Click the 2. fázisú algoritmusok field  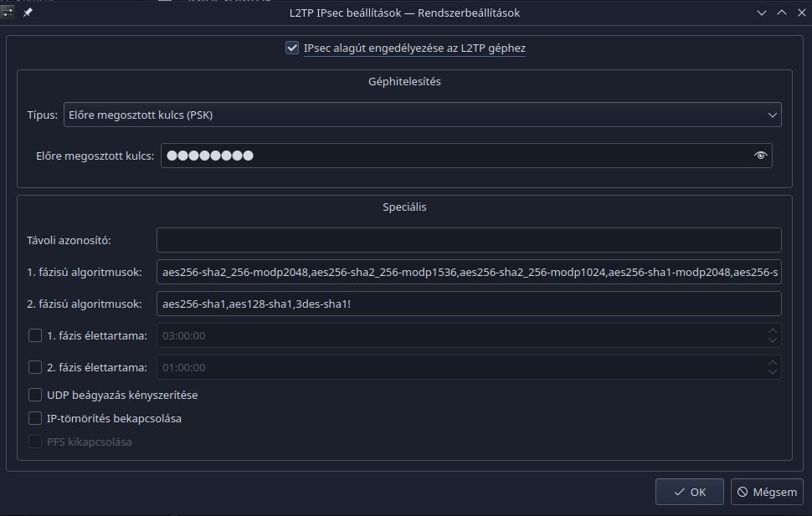(x=469, y=304)
